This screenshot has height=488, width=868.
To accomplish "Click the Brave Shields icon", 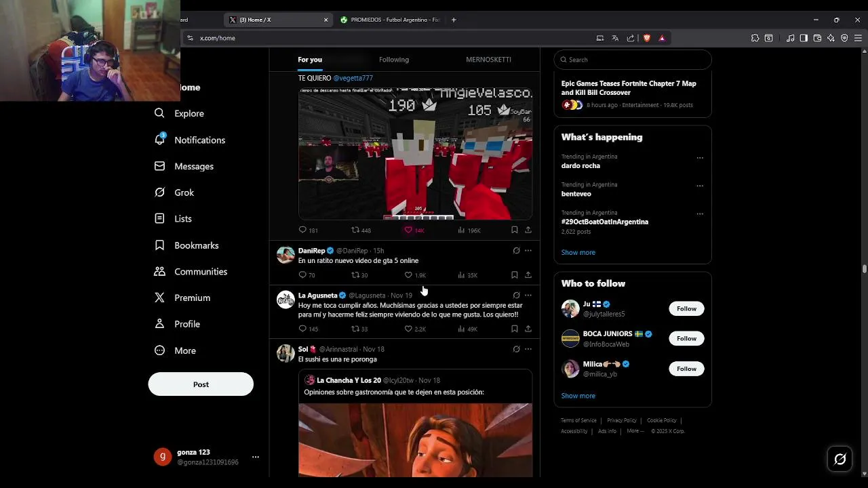I will (x=647, y=38).
